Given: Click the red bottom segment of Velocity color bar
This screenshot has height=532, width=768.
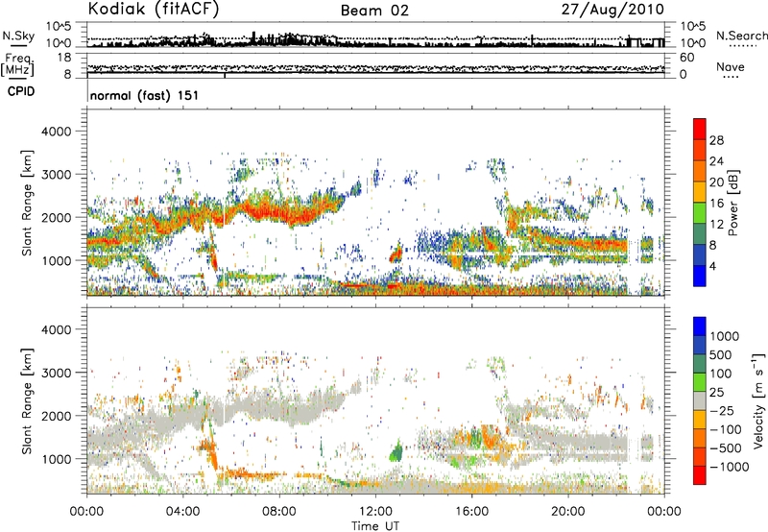Looking at the screenshot, I should click(700, 475).
